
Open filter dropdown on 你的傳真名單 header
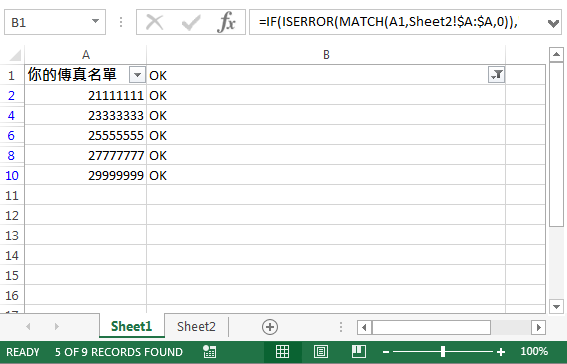coord(137,75)
